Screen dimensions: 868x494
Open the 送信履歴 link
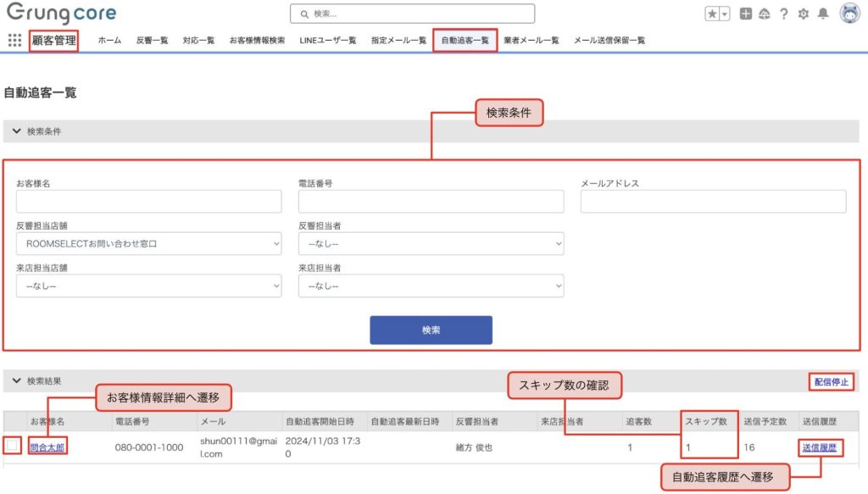tap(819, 447)
